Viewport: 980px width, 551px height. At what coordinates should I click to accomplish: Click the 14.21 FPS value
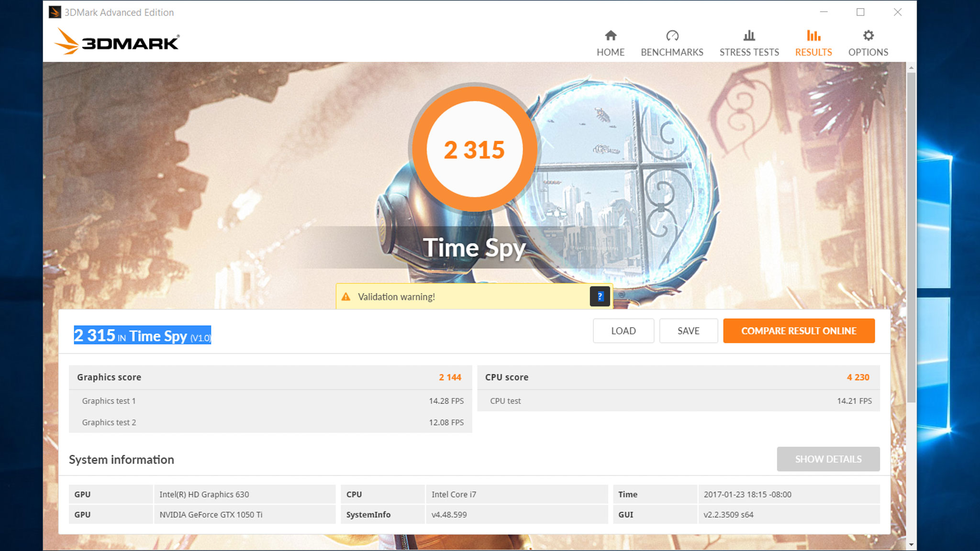click(854, 401)
